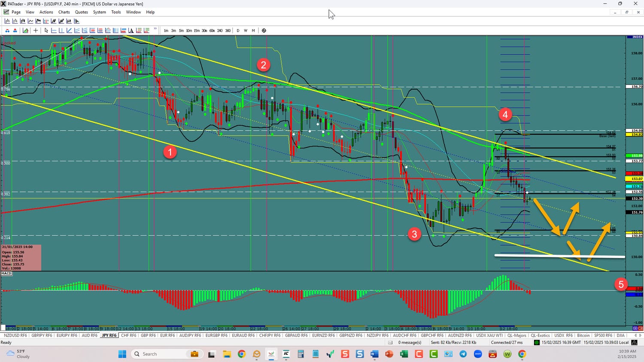
Task: Choose the vertical cycle lines tool
Action: (116, 30)
